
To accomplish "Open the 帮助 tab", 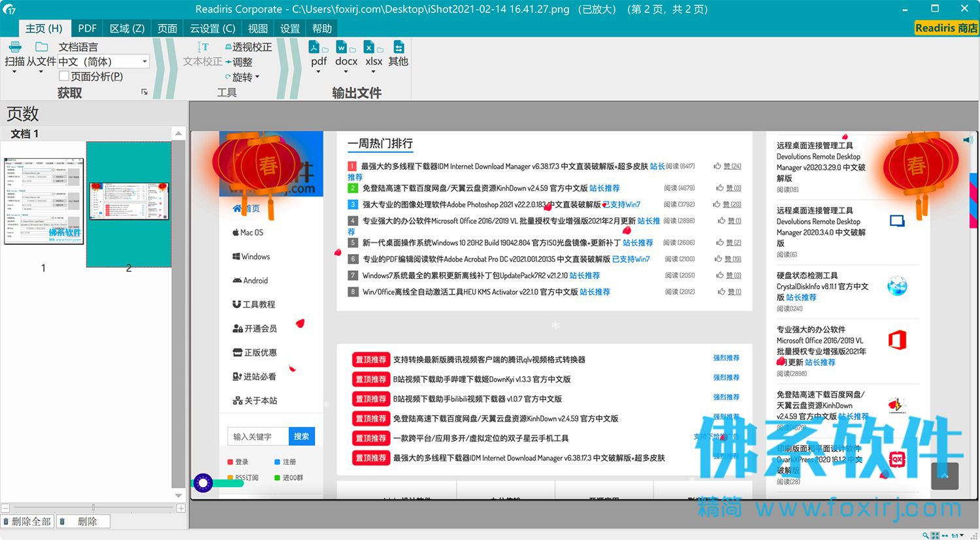I will (321, 28).
